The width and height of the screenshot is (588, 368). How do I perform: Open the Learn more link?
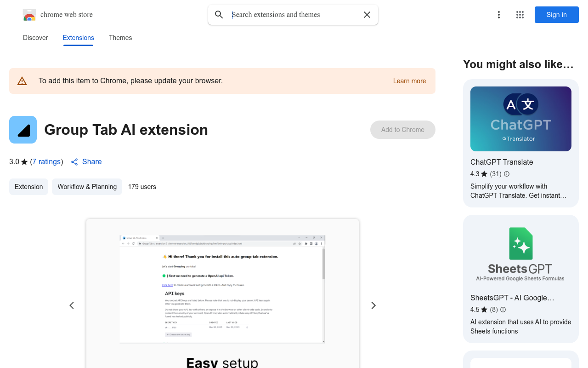point(410,81)
